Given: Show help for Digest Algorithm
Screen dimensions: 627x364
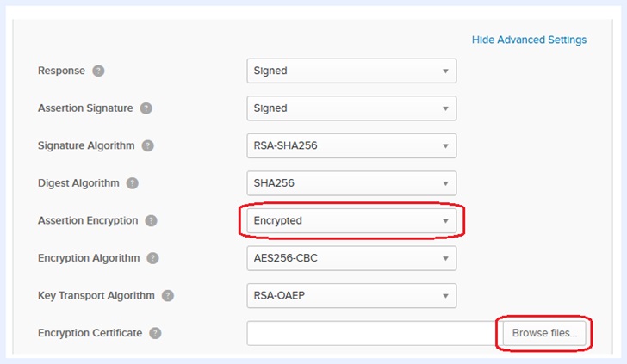Looking at the screenshot, I should tap(133, 183).
